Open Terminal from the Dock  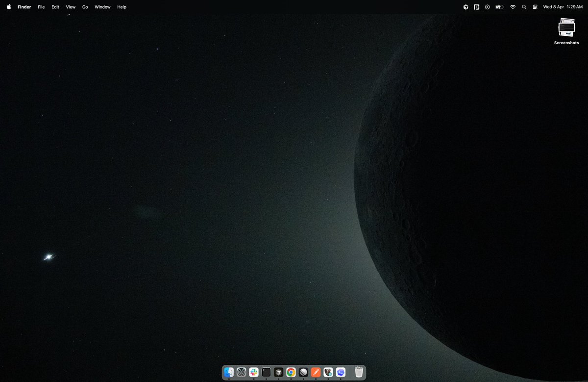(x=266, y=372)
